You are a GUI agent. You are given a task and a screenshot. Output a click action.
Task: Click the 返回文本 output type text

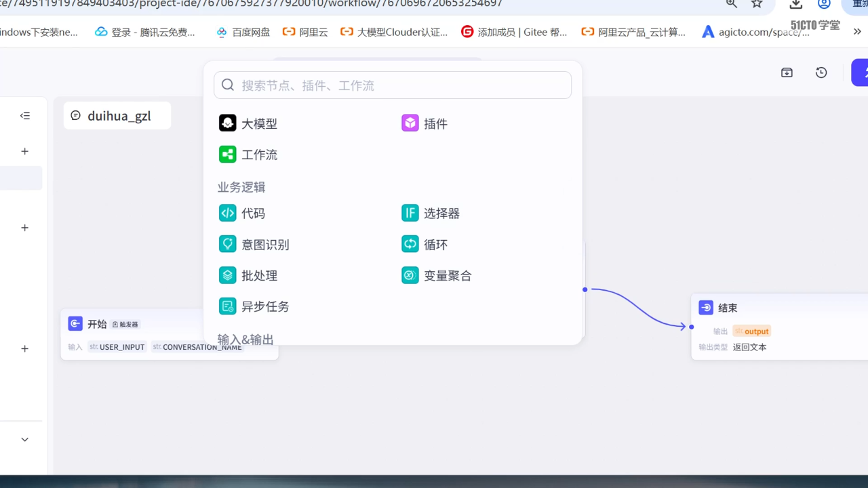(749, 347)
